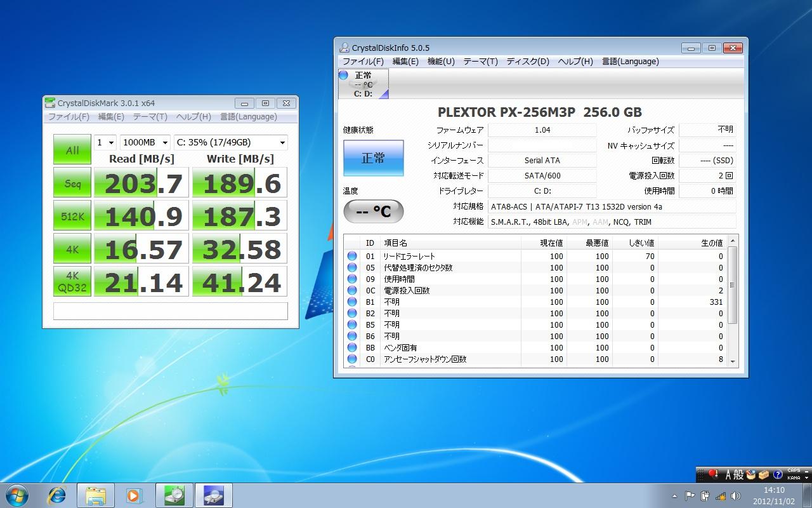The height and width of the screenshot is (508, 812).
Task: Click the blue 正常 health status button
Action: pos(373,158)
